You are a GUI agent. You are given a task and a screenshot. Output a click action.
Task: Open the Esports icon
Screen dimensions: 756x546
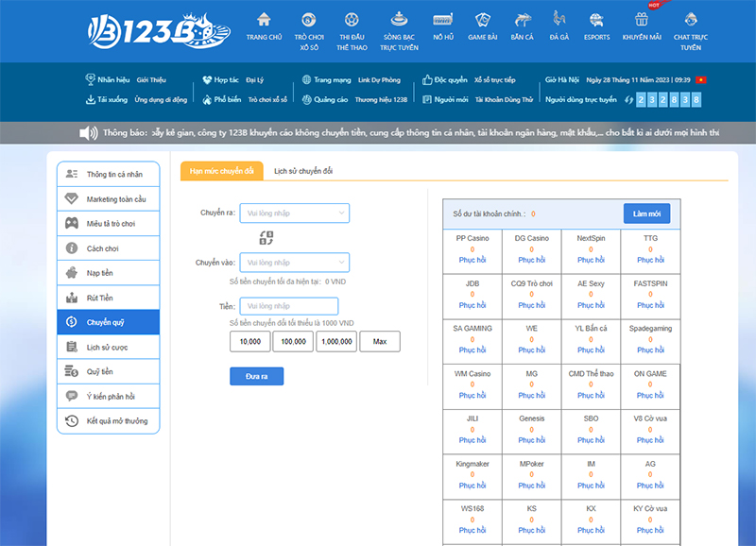pos(596,20)
